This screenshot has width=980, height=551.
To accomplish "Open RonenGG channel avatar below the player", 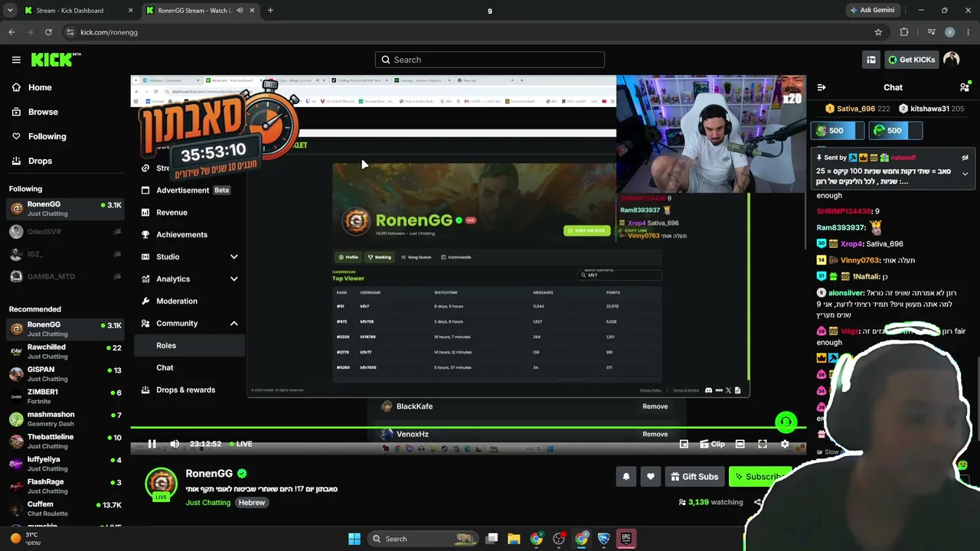I will coord(161,482).
